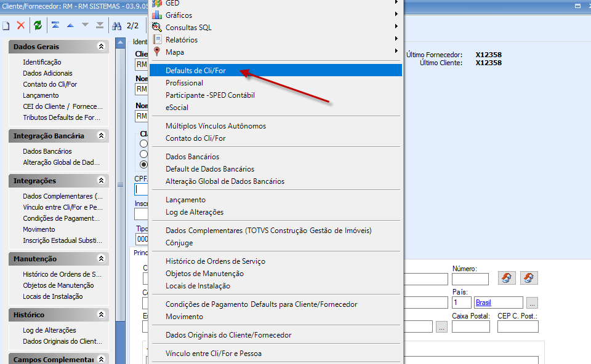Select Lançamento in context menu
This screenshot has width=591, height=364.
(x=276, y=200)
